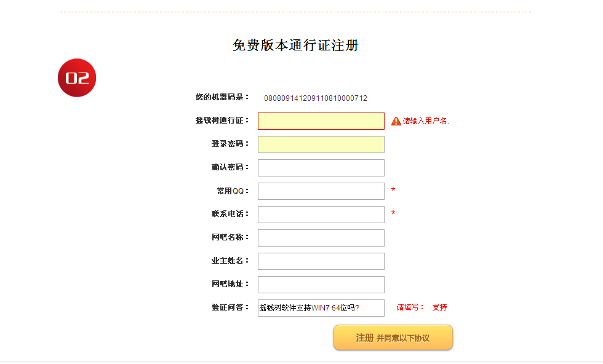603x364 pixels.
Task: Click the 请填写 hint label
Action: pos(410,307)
